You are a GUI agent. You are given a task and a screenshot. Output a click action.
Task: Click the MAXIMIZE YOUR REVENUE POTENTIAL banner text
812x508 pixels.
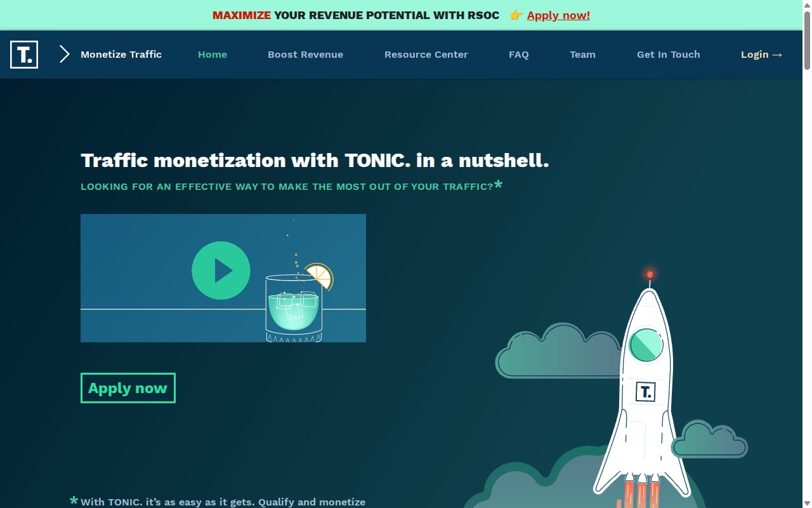coord(356,15)
